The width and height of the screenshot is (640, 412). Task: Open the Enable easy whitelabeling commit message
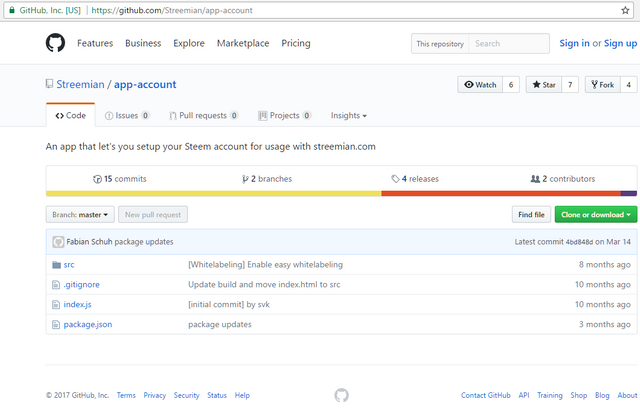pyautogui.click(x=265, y=265)
